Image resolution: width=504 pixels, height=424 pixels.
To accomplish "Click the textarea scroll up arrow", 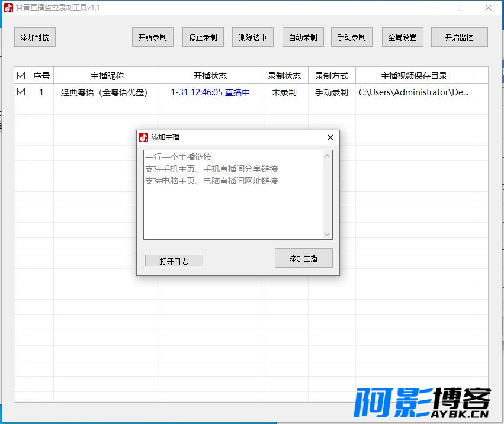I will (327, 156).
